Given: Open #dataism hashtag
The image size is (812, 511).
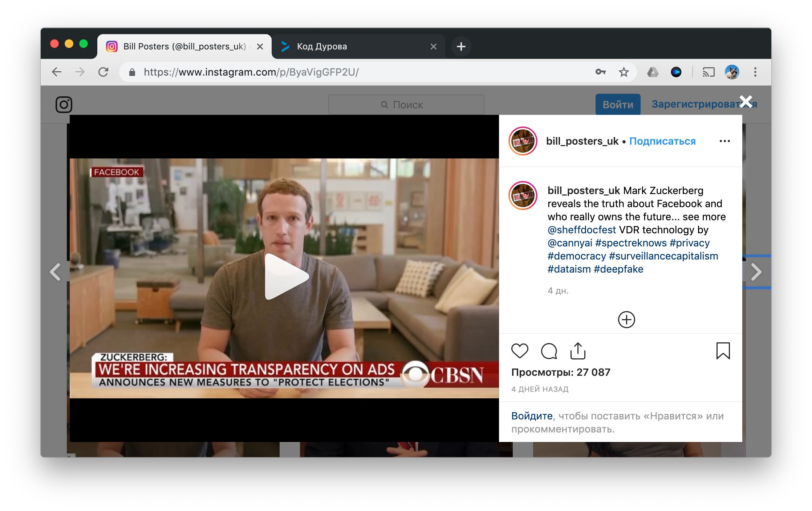Looking at the screenshot, I should click(x=569, y=269).
